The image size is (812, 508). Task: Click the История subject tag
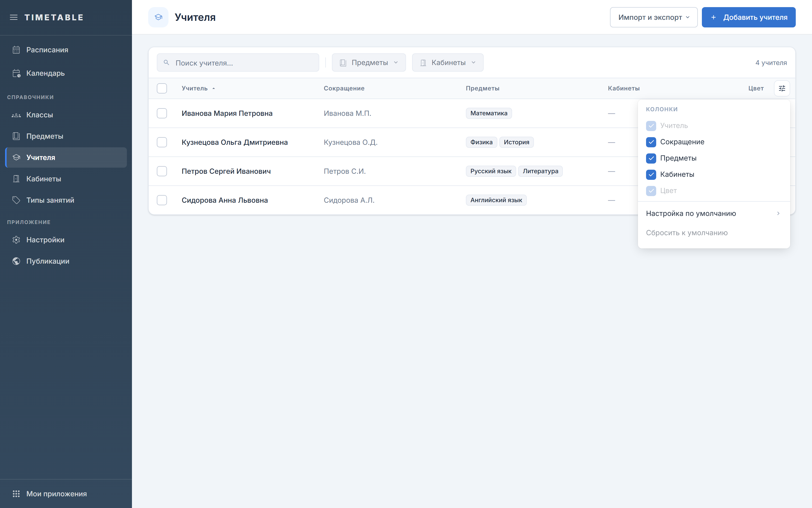click(x=516, y=142)
